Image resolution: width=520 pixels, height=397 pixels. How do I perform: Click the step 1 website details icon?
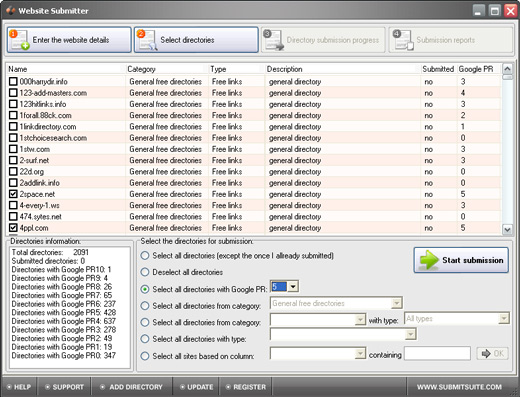point(19,40)
